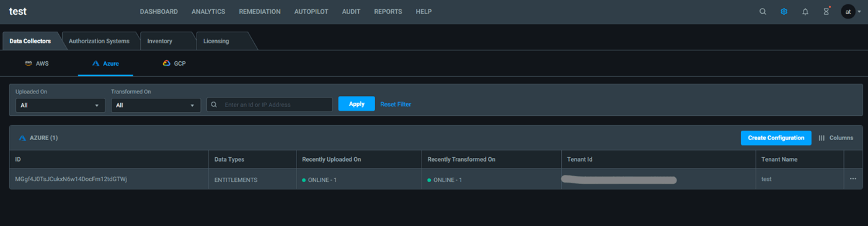Open the settings gear icon
868x226 pixels.
pos(784,12)
